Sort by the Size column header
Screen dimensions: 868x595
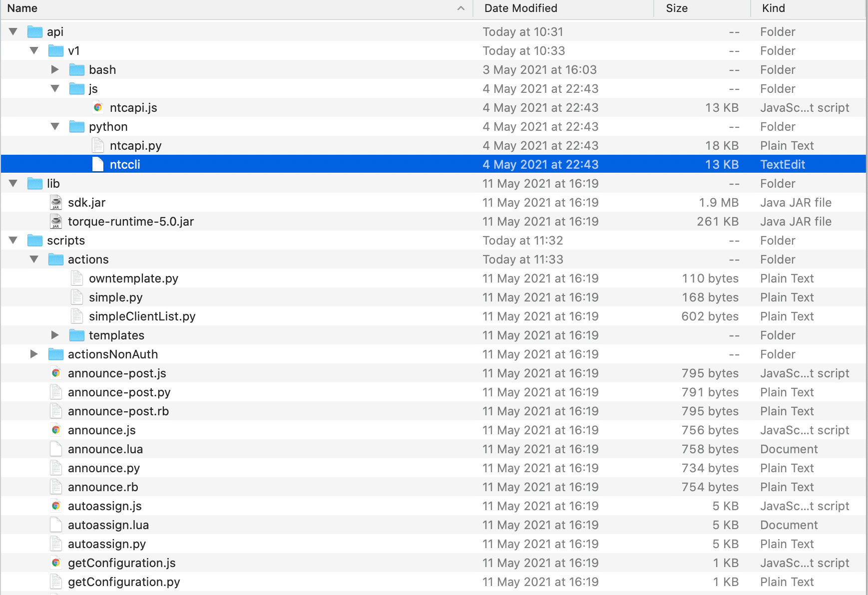pos(702,8)
